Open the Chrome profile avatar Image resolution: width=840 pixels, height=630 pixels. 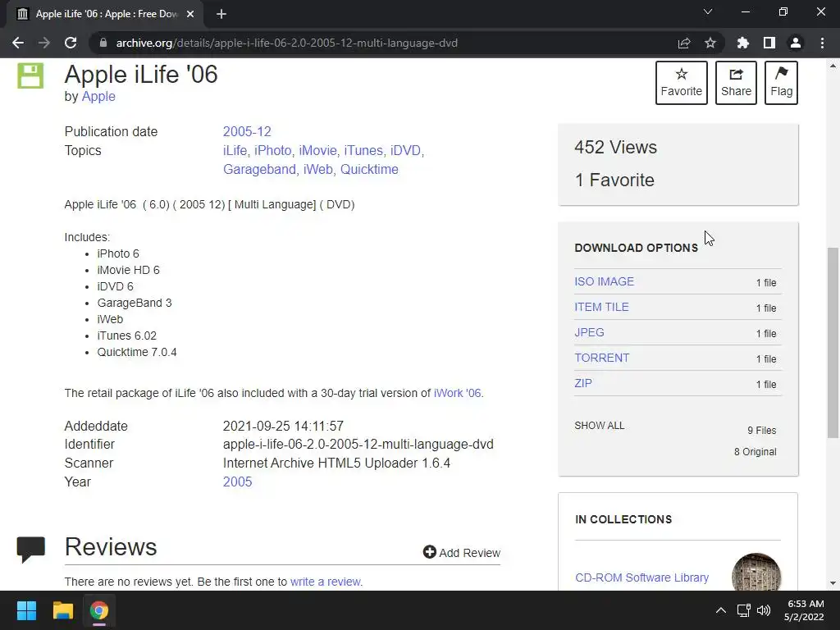point(796,43)
